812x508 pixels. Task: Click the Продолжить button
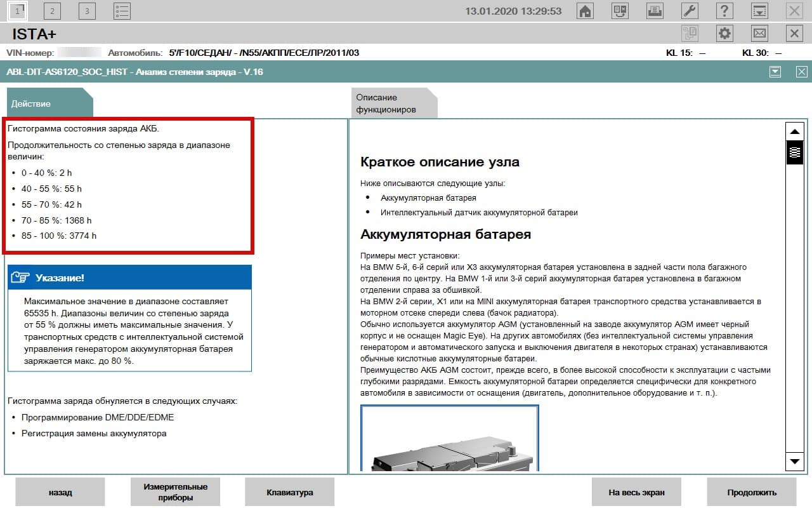(752, 492)
